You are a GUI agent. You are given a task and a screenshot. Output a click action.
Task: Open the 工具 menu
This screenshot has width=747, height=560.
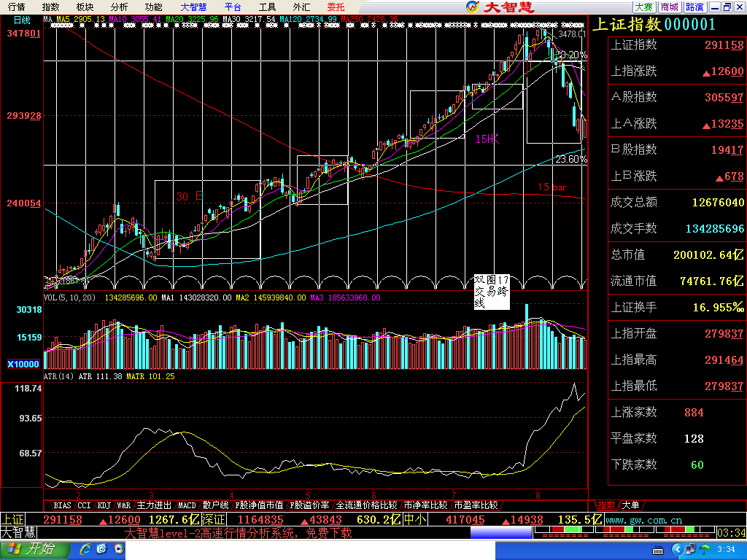tap(267, 7)
